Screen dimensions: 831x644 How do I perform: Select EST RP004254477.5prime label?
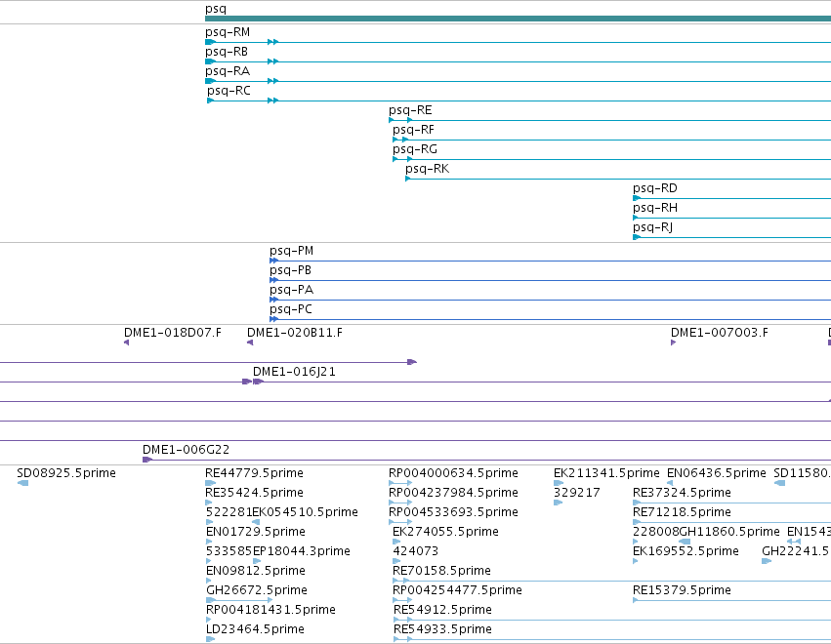[x=457, y=590]
